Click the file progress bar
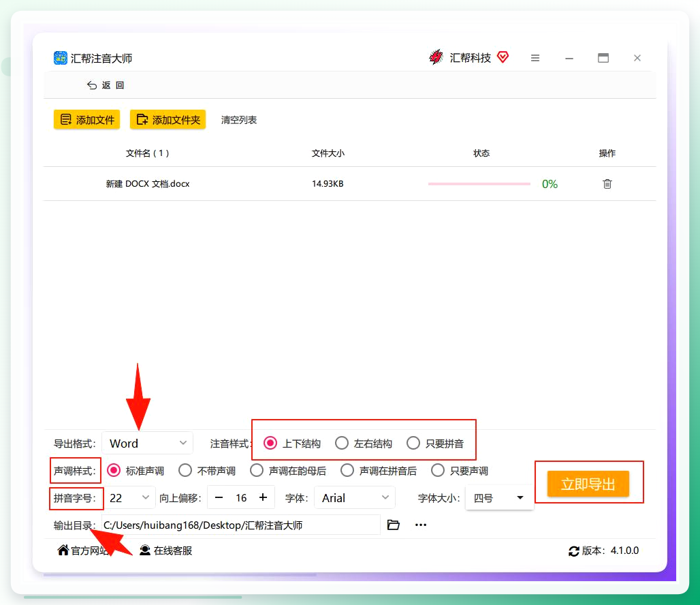 479,184
